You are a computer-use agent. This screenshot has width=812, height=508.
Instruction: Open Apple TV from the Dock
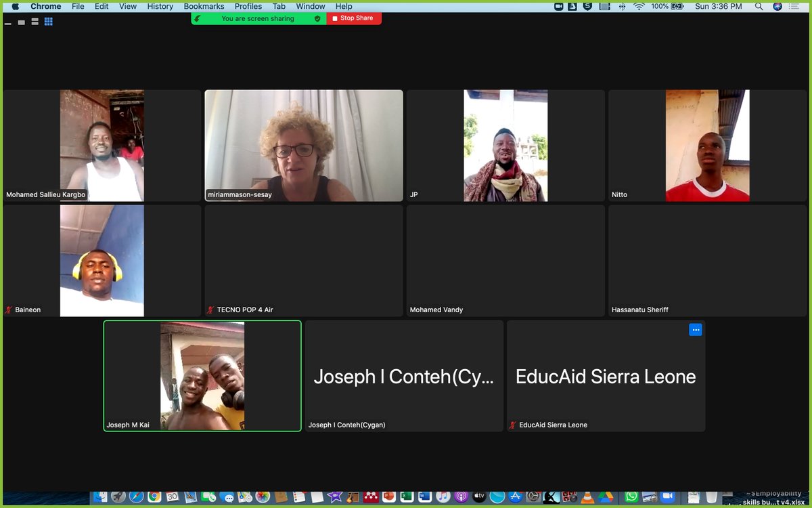(479, 496)
